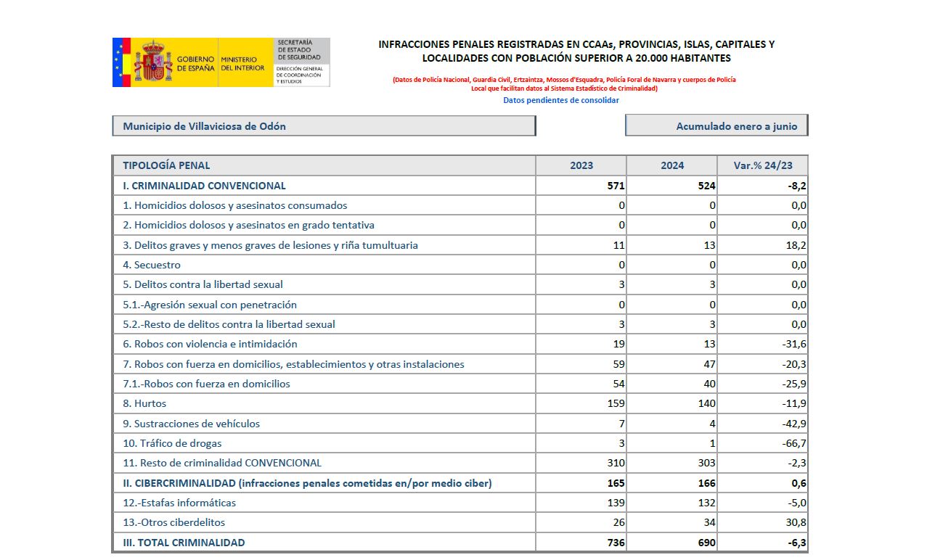Select the Tráfico de drogas row label
This screenshot has width=927, height=560.
[x=178, y=443]
